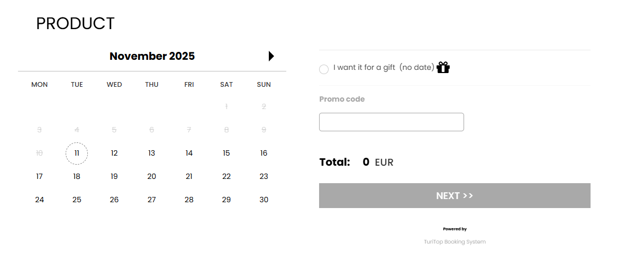
Task: Select November 17 on the calendar
Action: [x=40, y=177]
